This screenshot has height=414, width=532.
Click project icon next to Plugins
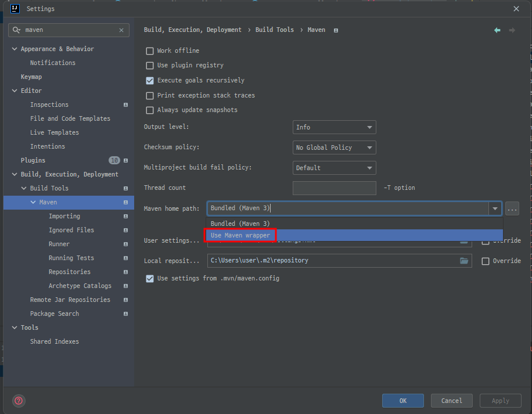click(x=126, y=160)
